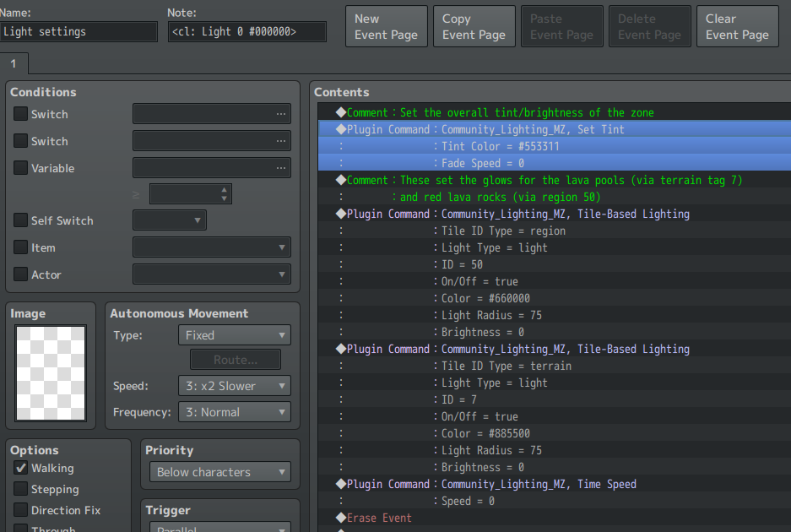
Task: Increment the variable condition value stepper
Action: tap(224, 190)
